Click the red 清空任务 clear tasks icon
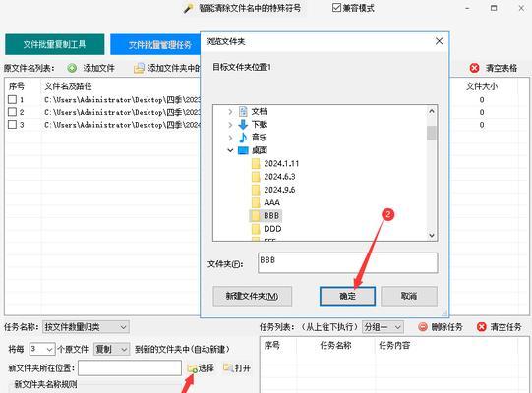The image size is (532, 393). pyautogui.click(x=482, y=327)
